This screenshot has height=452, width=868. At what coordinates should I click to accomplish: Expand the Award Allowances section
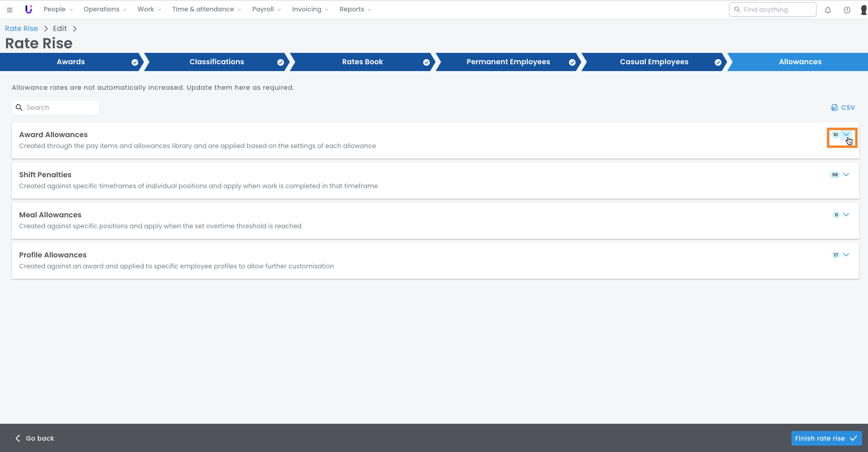click(846, 135)
